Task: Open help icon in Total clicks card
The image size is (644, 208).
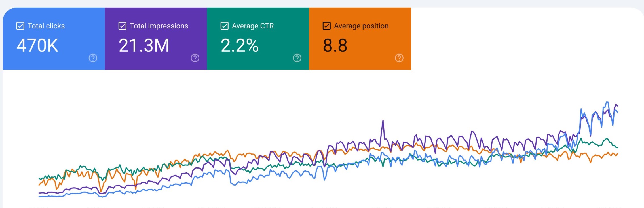Action: pos(93,58)
